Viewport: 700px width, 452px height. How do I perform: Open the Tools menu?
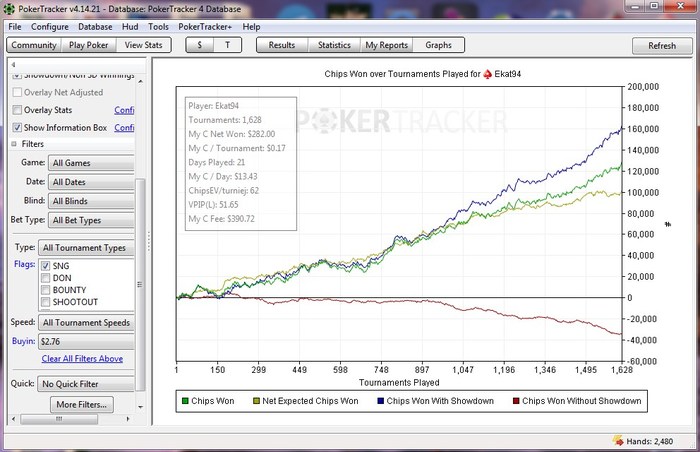[x=158, y=27]
